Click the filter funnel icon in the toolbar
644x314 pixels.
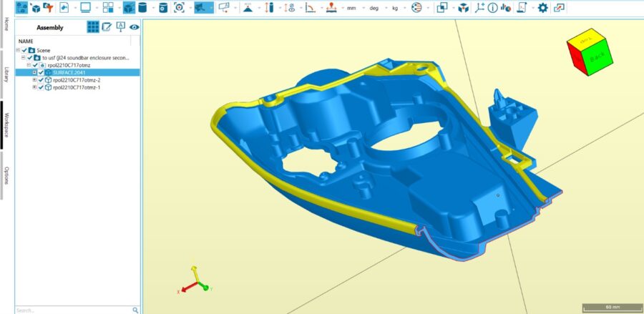click(49, 8)
